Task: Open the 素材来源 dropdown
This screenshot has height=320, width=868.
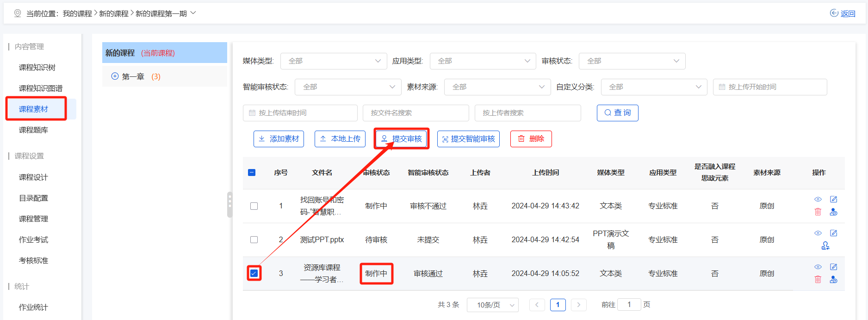Action: (497, 87)
